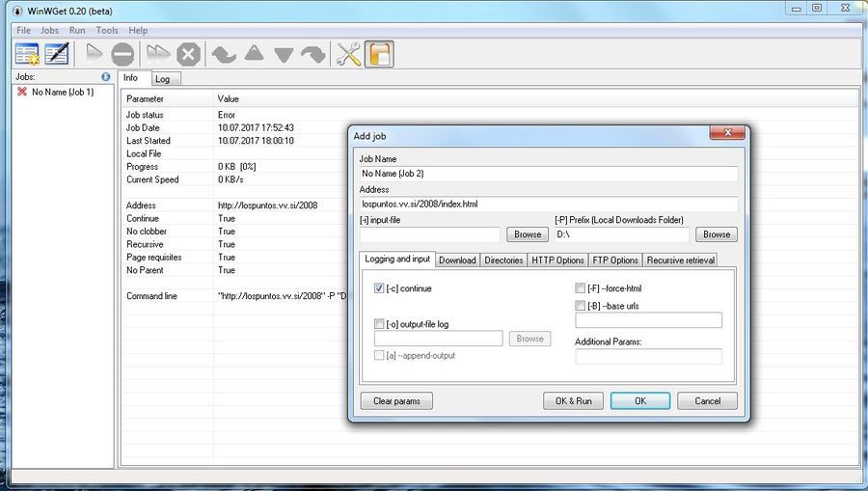
Task: Click the blue info icon beside Jobs
Action: 106,77
